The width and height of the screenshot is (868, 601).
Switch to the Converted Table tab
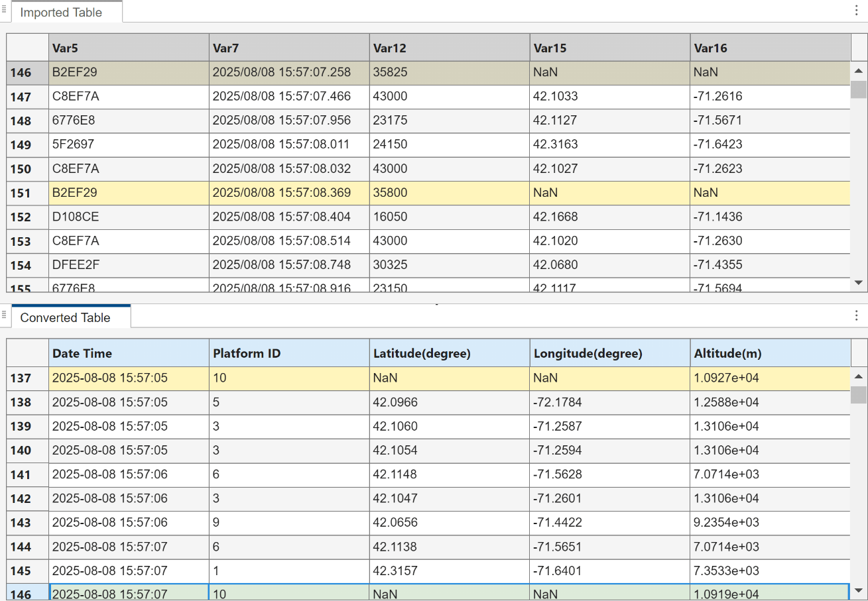tap(65, 317)
